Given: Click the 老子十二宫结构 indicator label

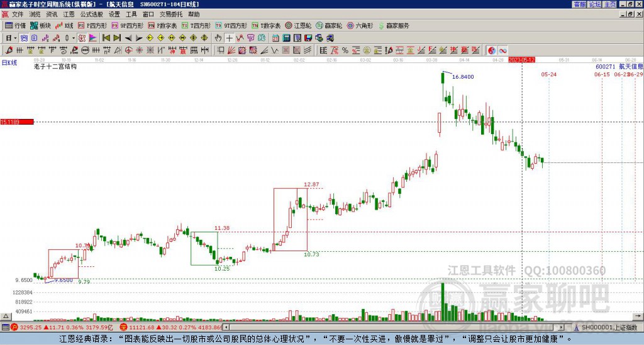Looking at the screenshot, I should (55, 67).
